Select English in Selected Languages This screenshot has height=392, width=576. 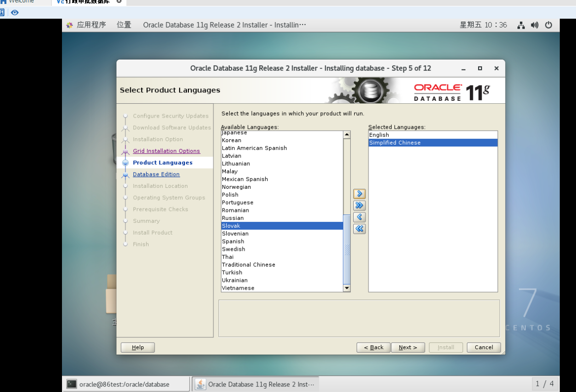(378, 135)
